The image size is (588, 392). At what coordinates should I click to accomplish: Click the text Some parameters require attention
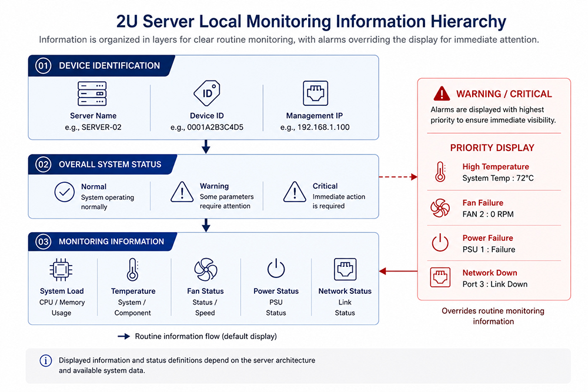pos(226,201)
